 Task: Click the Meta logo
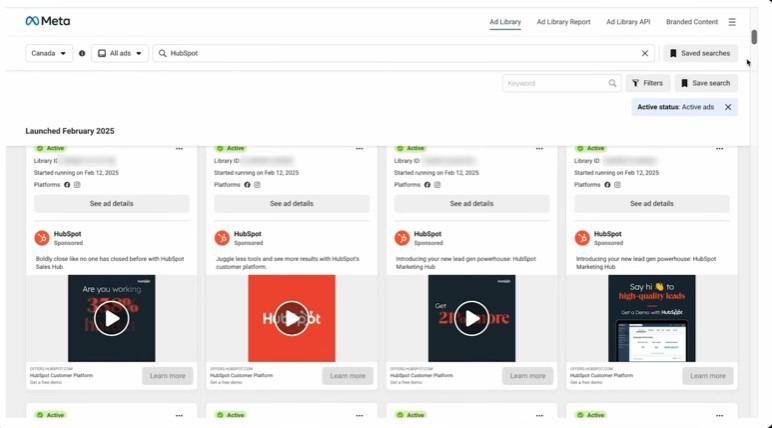coord(48,21)
